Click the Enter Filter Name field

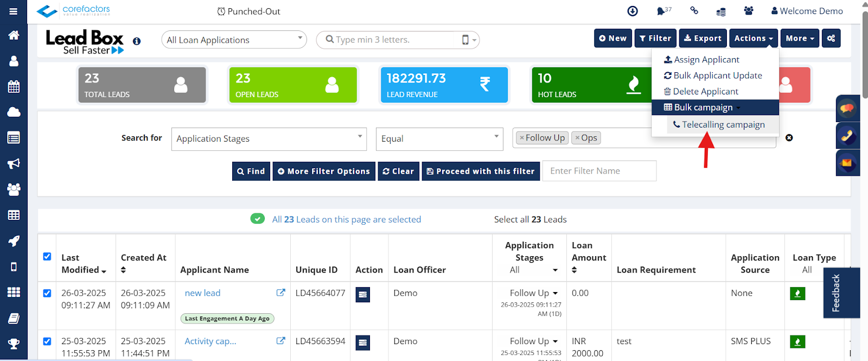coord(599,171)
